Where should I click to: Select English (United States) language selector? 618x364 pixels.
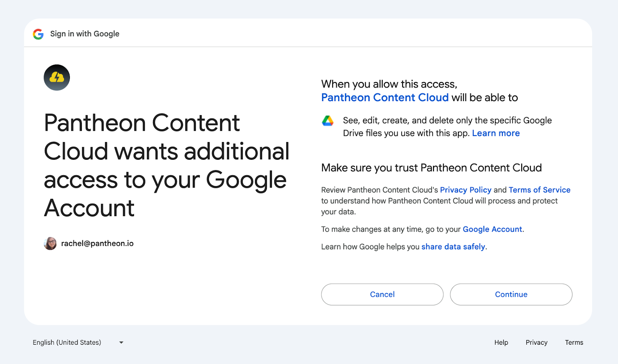tap(67, 342)
